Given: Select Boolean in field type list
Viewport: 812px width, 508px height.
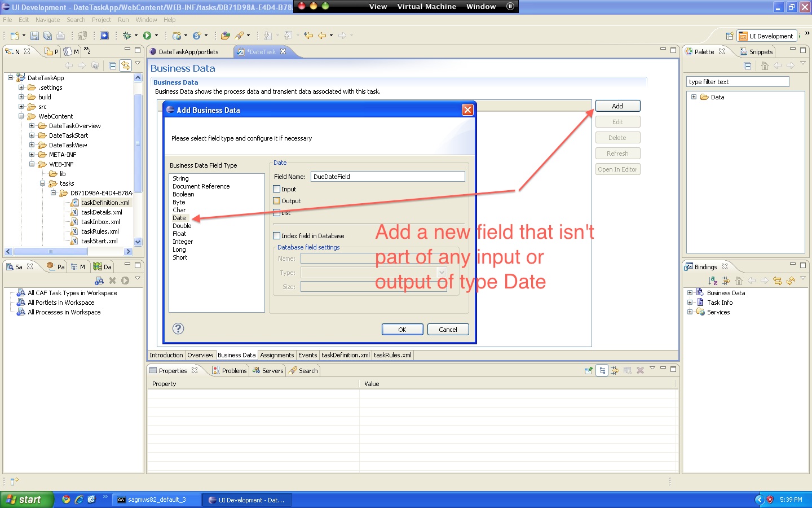Looking at the screenshot, I should tap(183, 194).
